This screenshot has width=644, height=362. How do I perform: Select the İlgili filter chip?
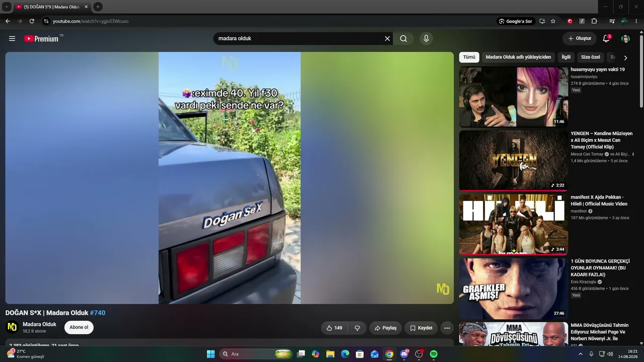pos(566,57)
